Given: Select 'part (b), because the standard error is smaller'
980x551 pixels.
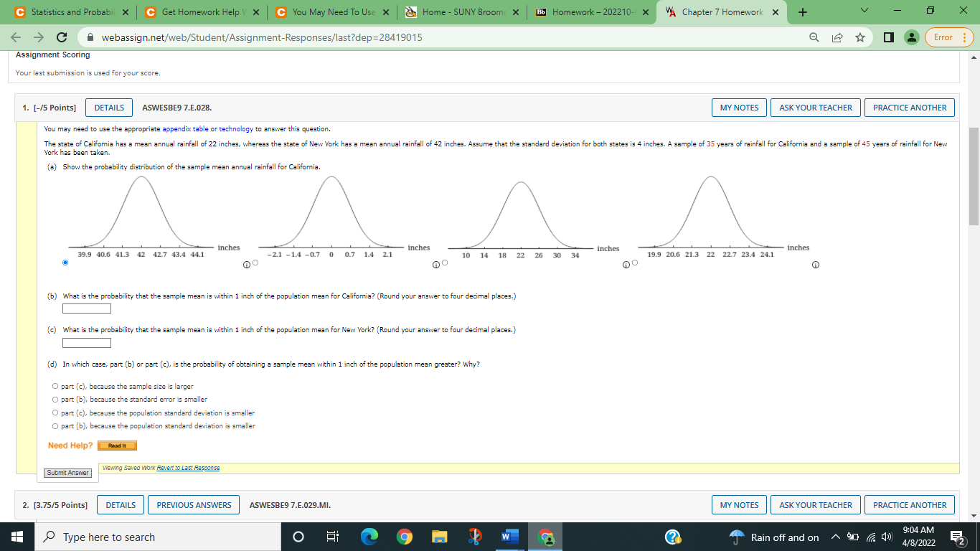Looking at the screenshot, I should coord(55,399).
